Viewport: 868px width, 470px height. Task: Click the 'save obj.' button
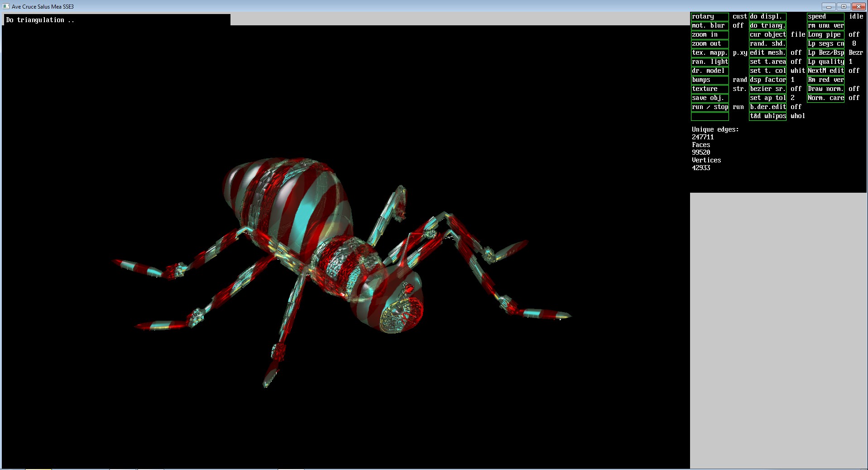(x=710, y=98)
